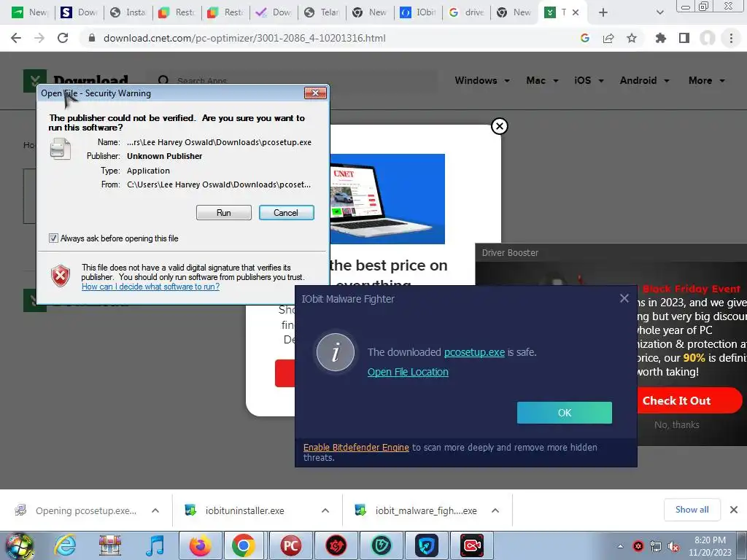
Task: Click OK in IObit Malware Fighter
Action: pos(565,413)
